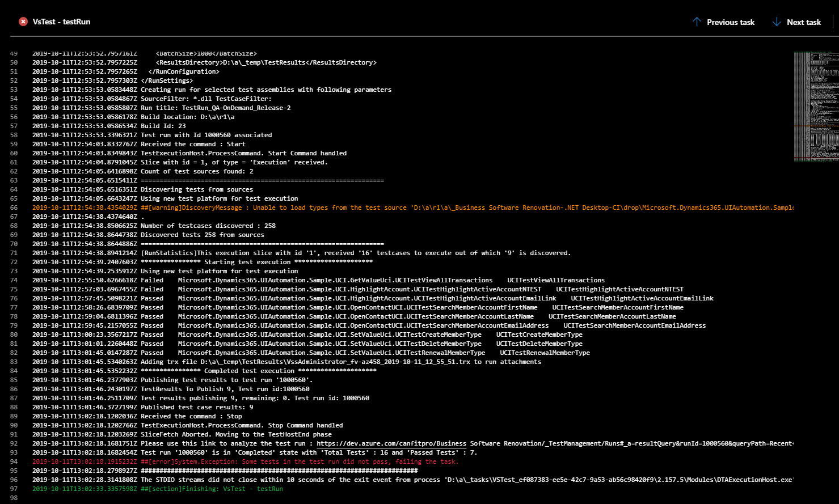839x504 pixels.
Task: Click the RunStatistics execution slice line
Action: pyautogui.click(x=301, y=253)
